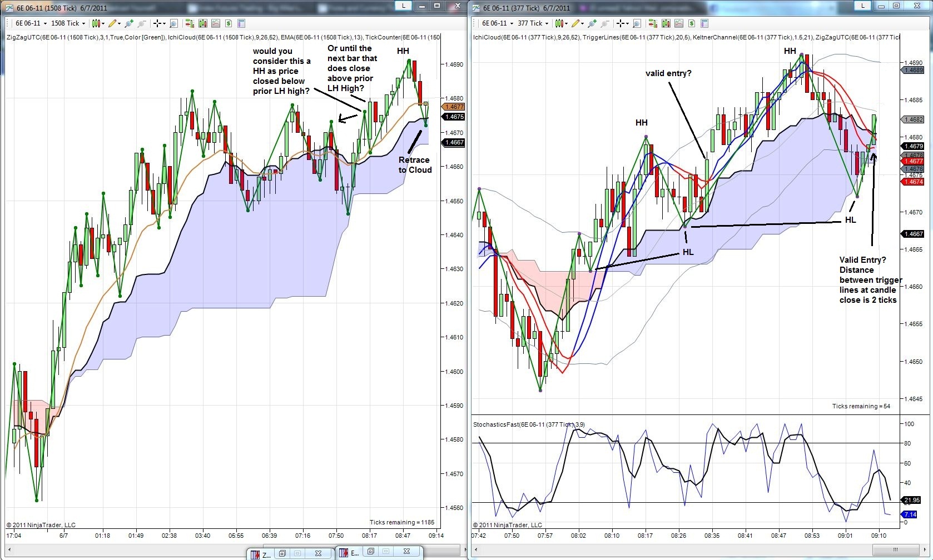Open chart Properties in the 1508 Tick chart

241,23
